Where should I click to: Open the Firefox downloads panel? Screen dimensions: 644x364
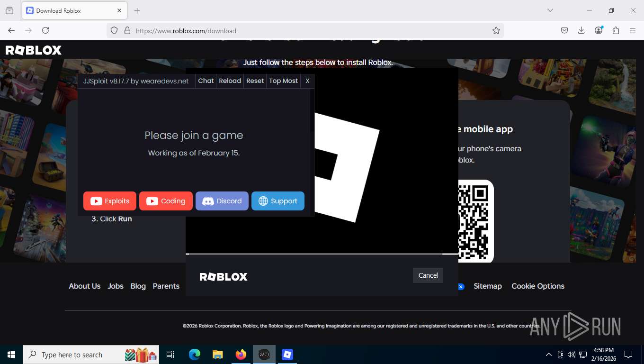(x=581, y=30)
